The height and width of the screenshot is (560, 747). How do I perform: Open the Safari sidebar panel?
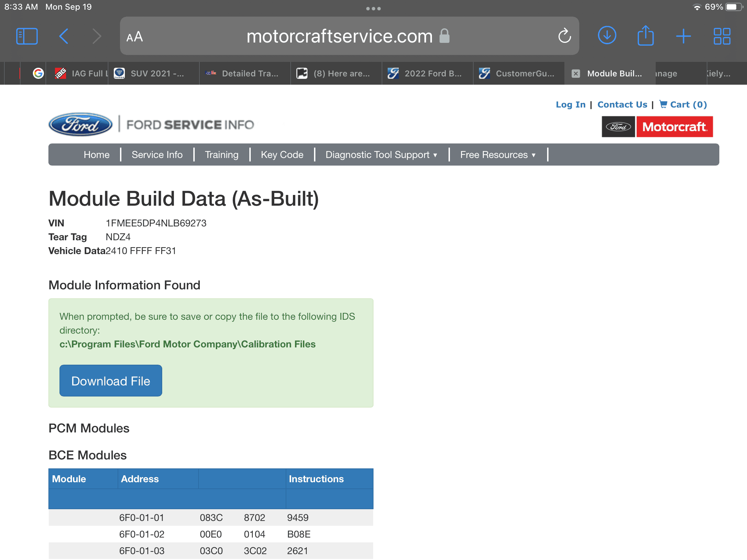coord(27,36)
